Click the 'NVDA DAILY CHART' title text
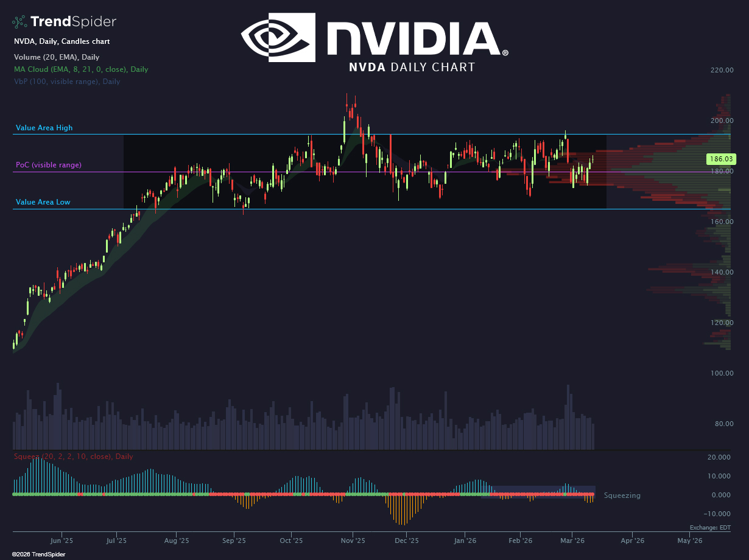This screenshot has height=560, width=749. [412, 68]
